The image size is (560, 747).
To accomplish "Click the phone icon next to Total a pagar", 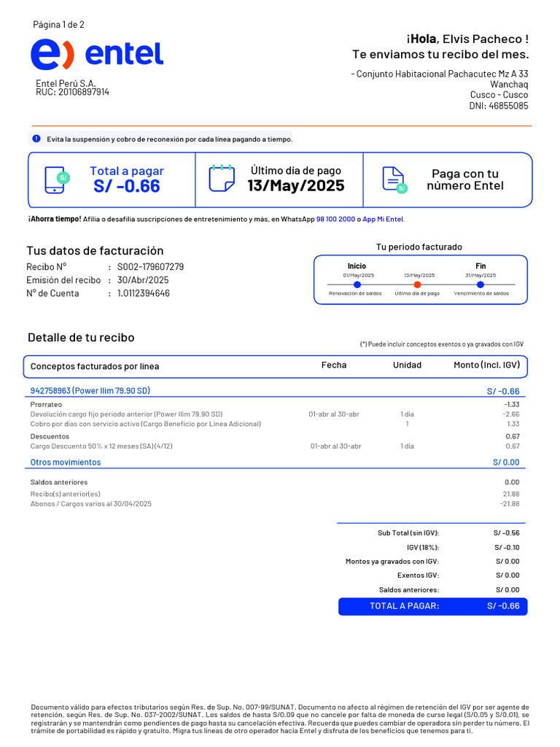I will (57, 180).
